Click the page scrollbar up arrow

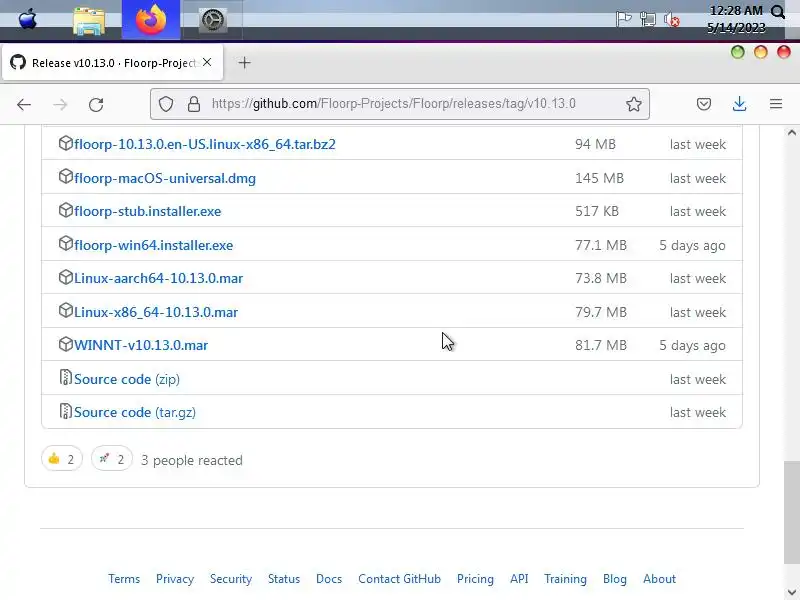[792, 133]
